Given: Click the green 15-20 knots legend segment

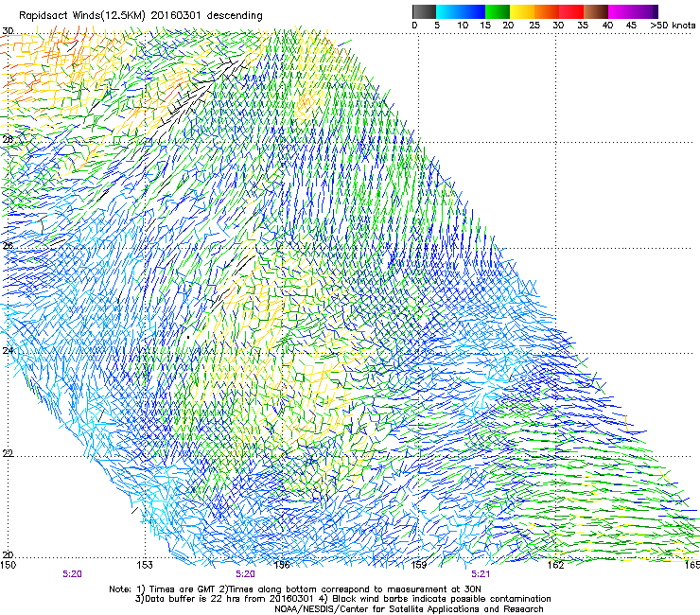Looking at the screenshot, I should (498, 11).
